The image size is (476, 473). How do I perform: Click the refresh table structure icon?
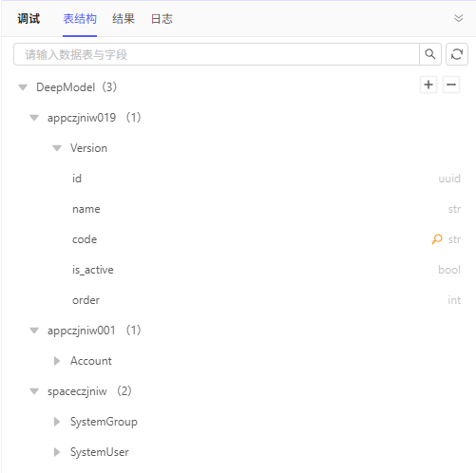pos(457,54)
